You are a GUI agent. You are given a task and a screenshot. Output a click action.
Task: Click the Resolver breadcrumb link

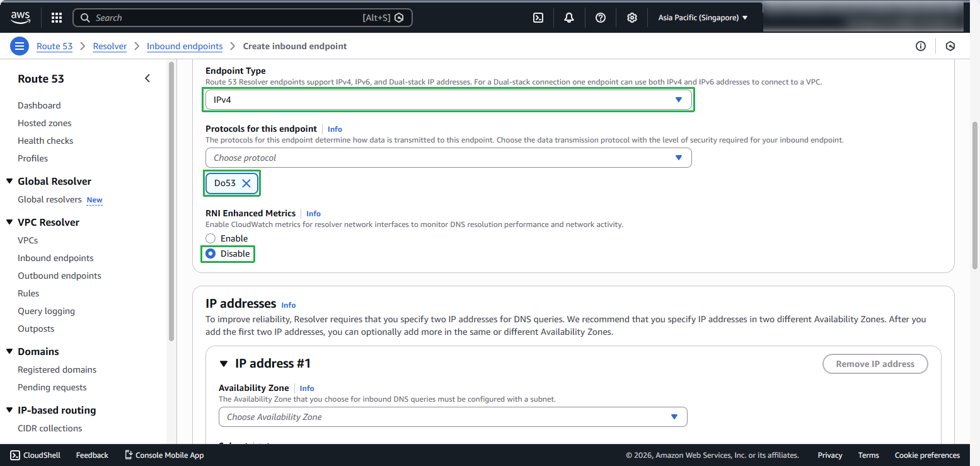pos(110,46)
